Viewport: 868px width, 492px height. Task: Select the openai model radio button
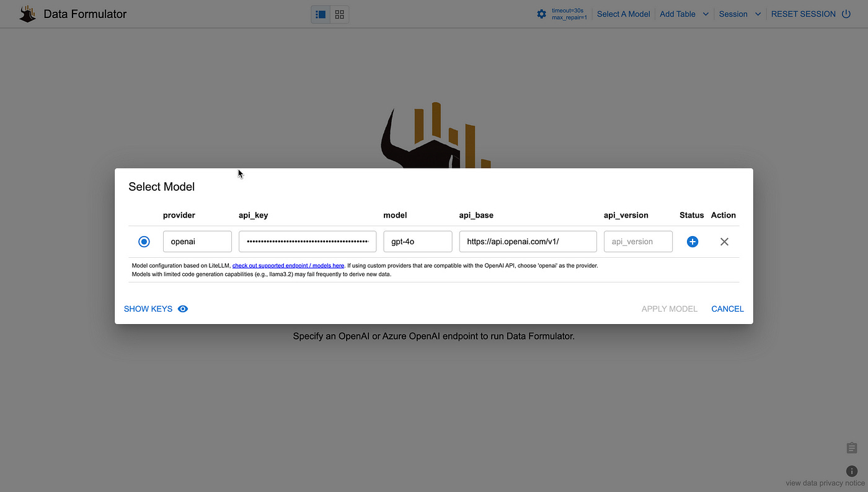point(144,242)
